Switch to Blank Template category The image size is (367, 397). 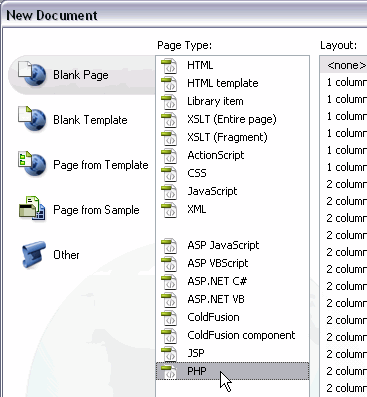click(90, 120)
